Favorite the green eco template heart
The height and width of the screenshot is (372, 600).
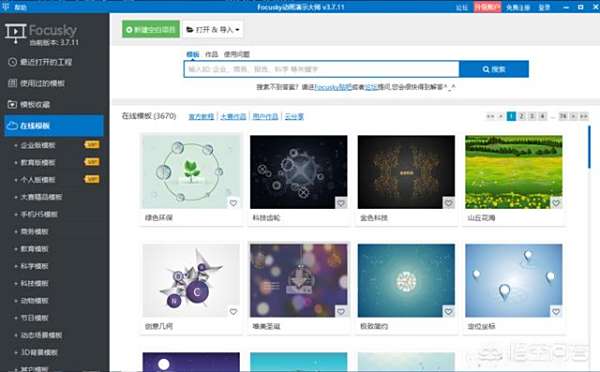(x=233, y=203)
